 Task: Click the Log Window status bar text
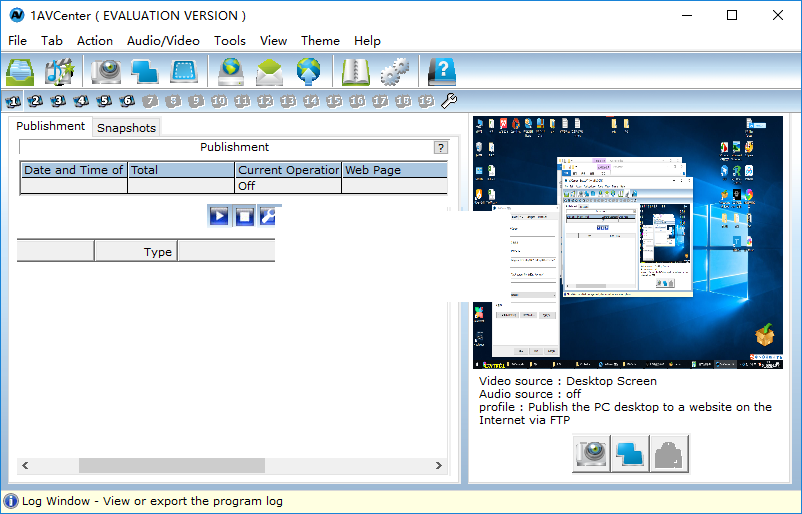click(x=152, y=501)
